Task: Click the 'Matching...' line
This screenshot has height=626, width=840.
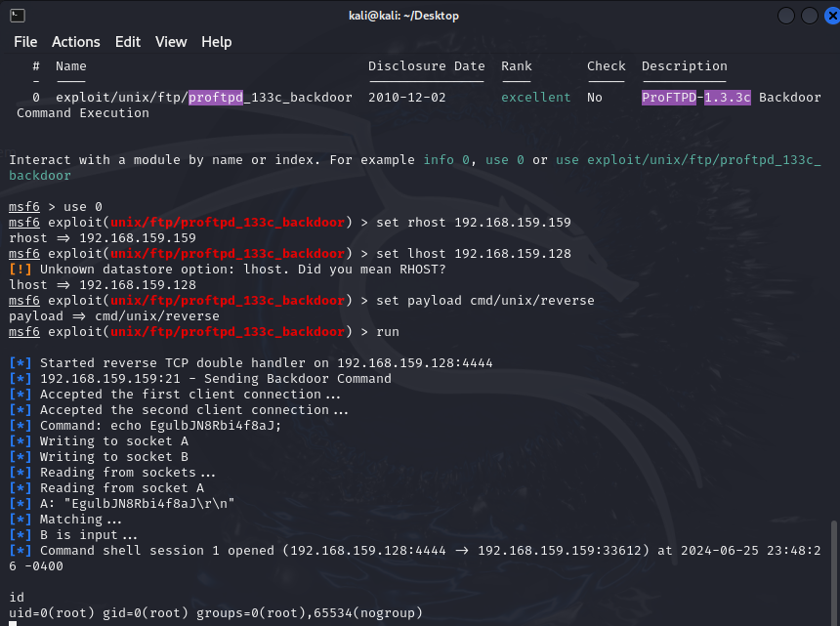Action: [65, 519]
